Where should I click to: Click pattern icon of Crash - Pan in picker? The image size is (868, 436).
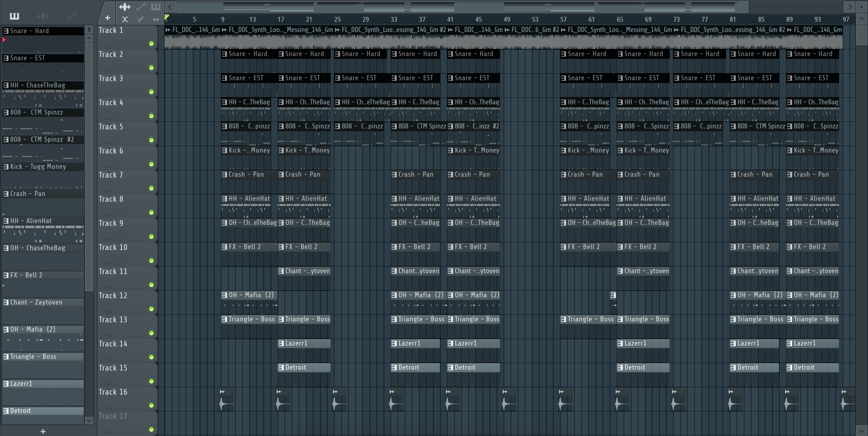(6, 194)
